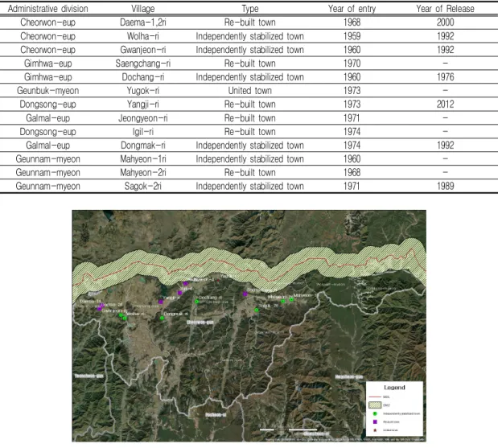
Task: Click the village cell 'Mahyeon-1ri'
Action: (143, 159)
